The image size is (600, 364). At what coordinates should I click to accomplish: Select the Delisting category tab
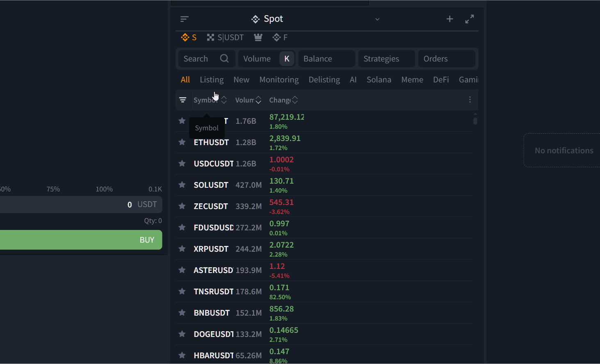tap(324, 80)
